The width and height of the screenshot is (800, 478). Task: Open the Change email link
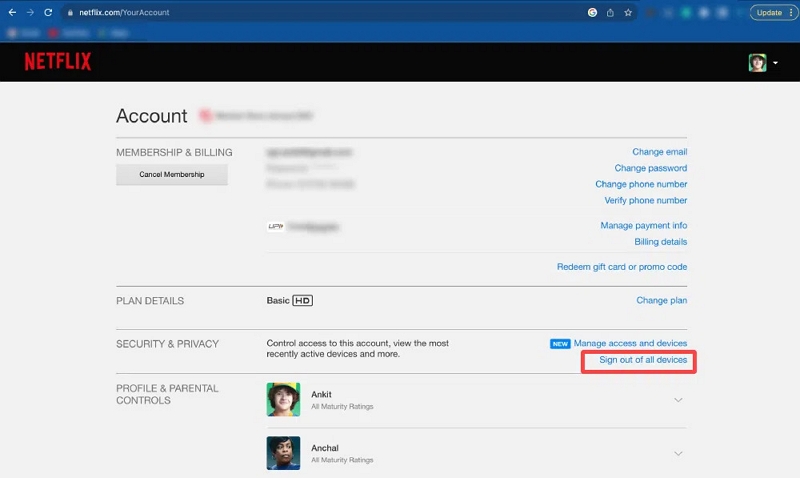660,152
